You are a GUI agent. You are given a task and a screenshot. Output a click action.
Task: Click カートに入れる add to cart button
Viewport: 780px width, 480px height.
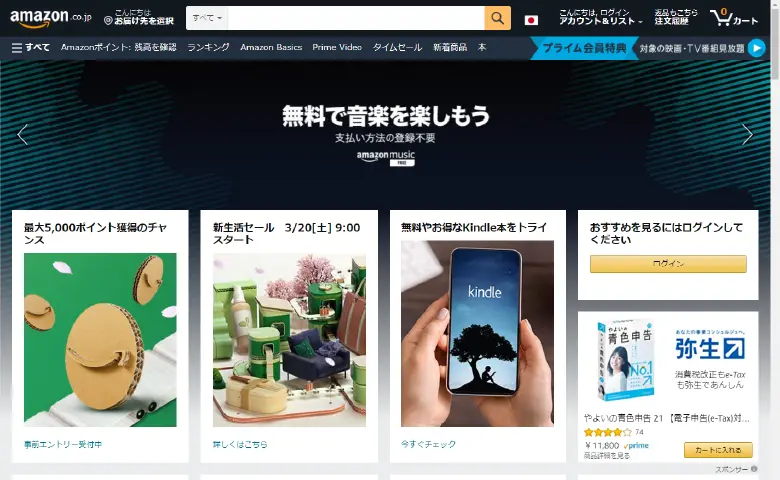718,450
